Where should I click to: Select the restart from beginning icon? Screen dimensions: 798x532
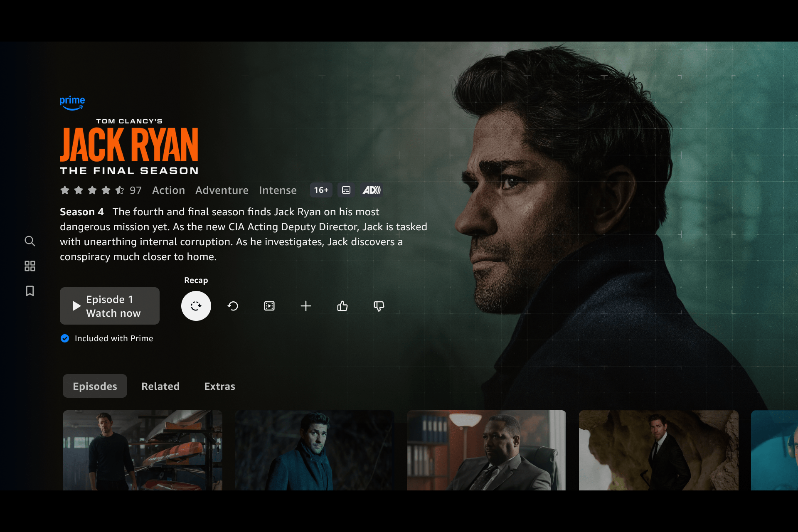(x=233, y=306)
